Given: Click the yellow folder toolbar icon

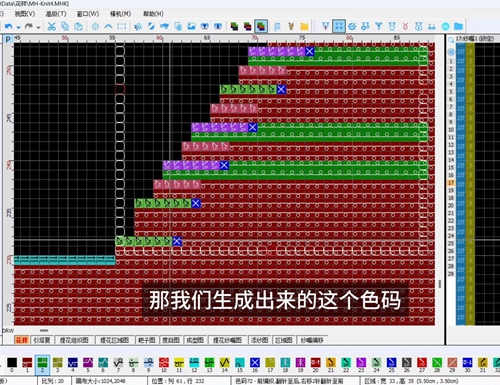Looking at the screenshot, I should coord(304,26).
